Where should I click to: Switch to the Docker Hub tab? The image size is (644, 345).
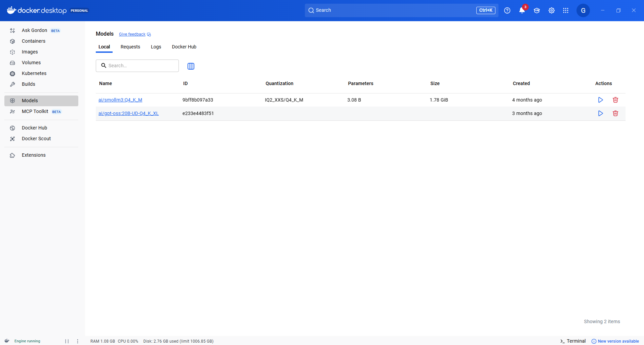tap(184, 47)
